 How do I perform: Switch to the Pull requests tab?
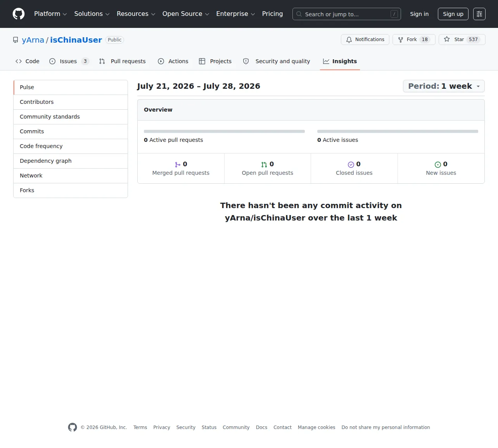pyautogui.click(x=123, y=61)
